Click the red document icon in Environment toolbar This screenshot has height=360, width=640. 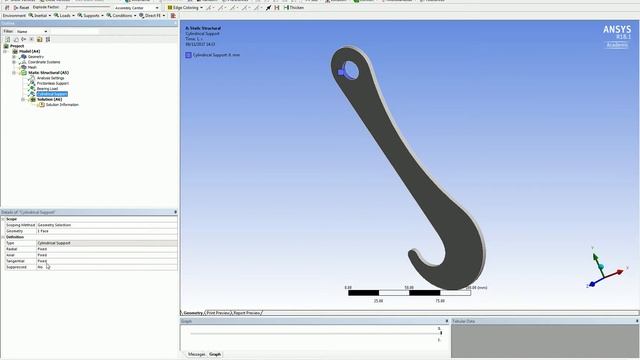pos(173,16)
